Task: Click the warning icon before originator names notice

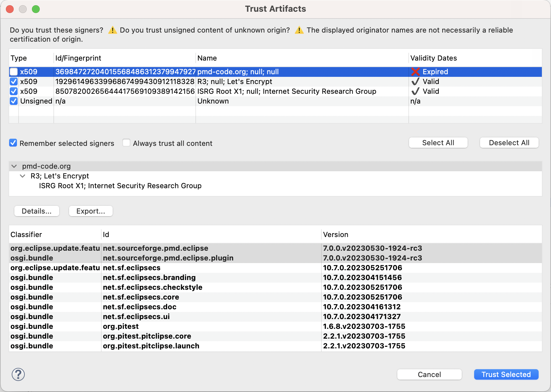Action: coord(299,30)
